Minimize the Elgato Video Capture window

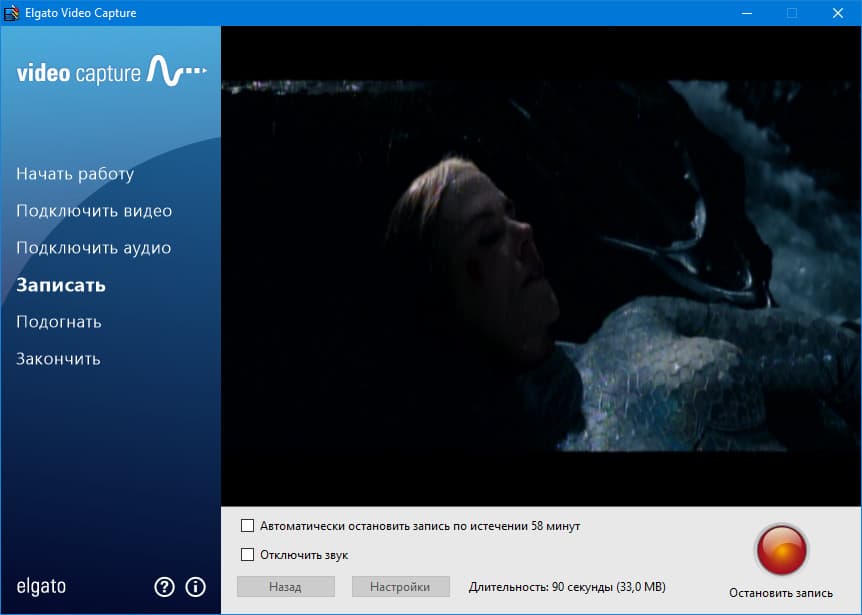[x=747, y=13]
